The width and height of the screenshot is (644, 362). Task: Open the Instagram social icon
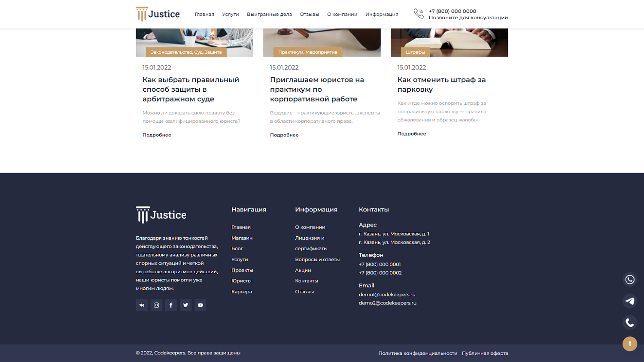point(156,305)
